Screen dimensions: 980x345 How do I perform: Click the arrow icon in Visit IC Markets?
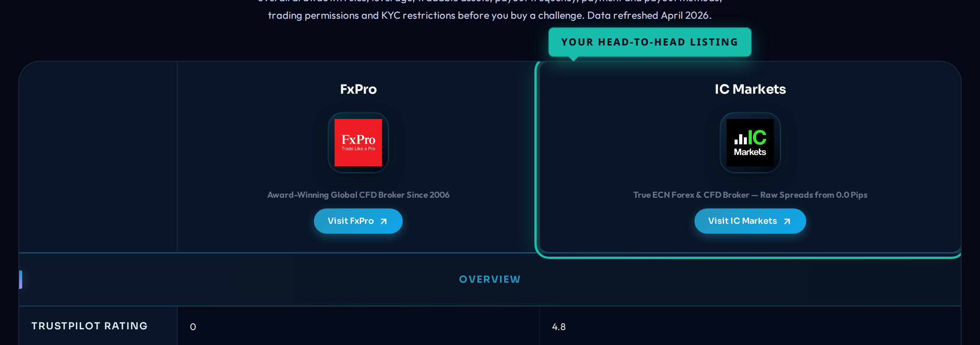click(787, 221)
